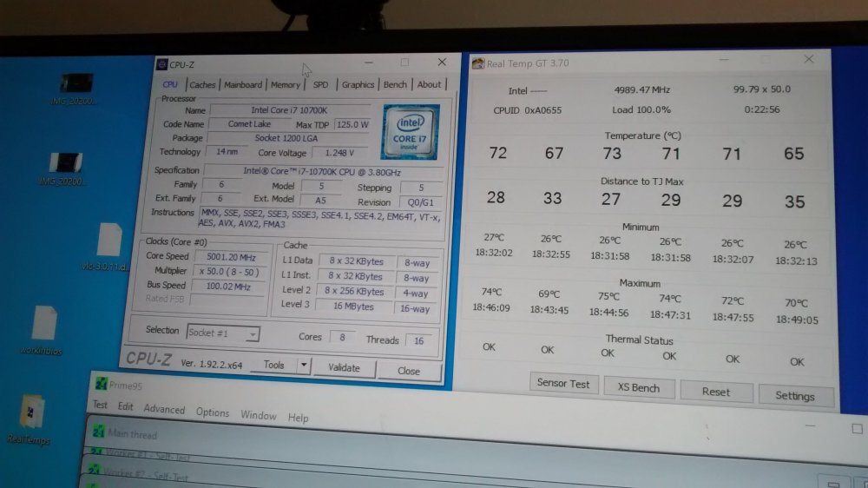The width and height of the screenshot is (868, 488).
Task: Switch to the SPD tab
Action: (320, 85)
